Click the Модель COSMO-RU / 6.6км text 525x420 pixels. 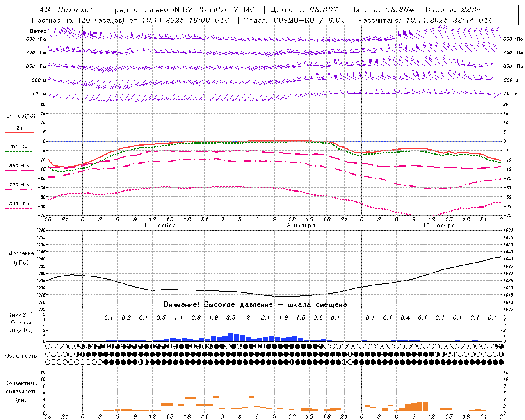point(296,20)
